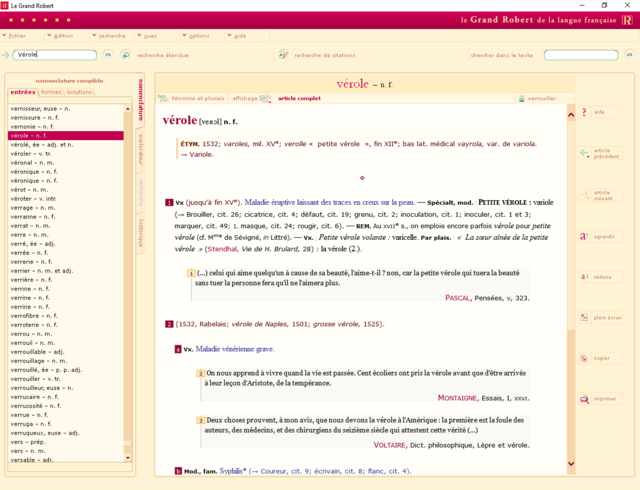This screenshot has height=490, width=640.
Task: Open the affichage dropdown
Action: (x=251, y=98)
